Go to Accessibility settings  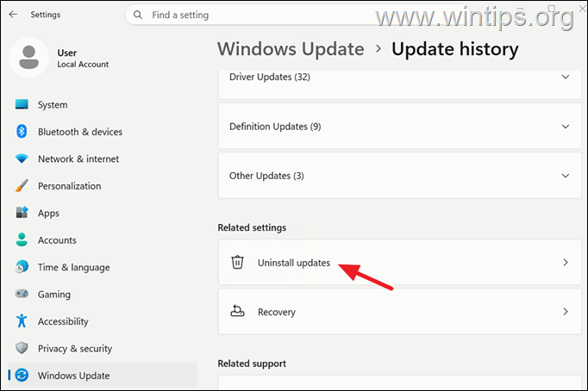(x=103, y=321)
